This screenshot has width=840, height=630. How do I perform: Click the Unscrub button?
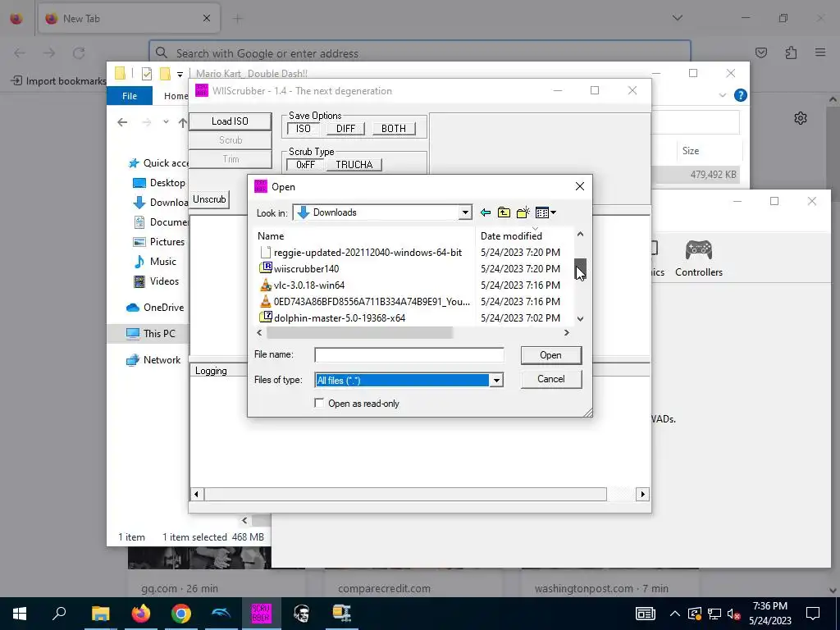click(209, 199)
